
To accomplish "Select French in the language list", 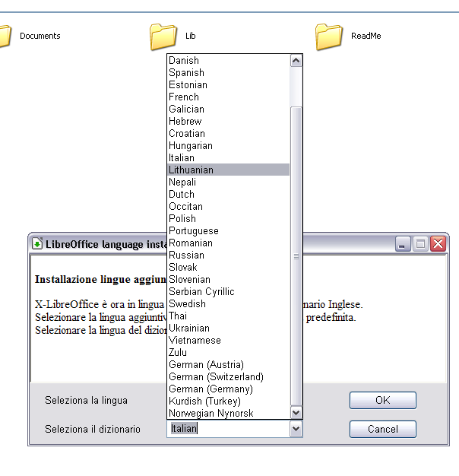I will [x=228, y=97].
